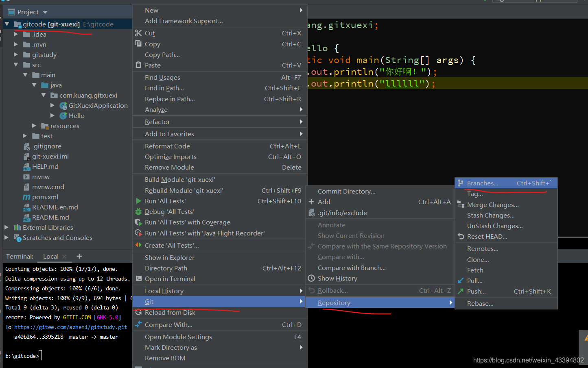The height and width of the screenshot is (368, 588).
Task: Open the Project view dropdown arrow
Action: [x=45, y=12]
